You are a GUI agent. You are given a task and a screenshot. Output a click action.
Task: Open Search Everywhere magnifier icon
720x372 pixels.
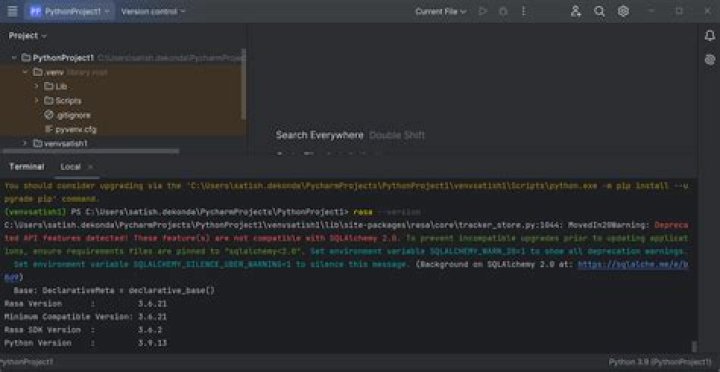click(x=599, y=11)
